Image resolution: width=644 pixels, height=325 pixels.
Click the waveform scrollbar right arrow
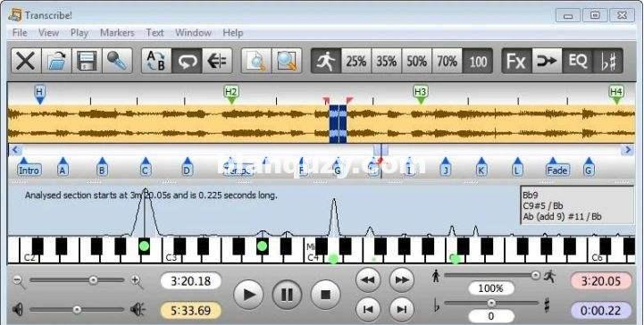(x=628, y=150)
